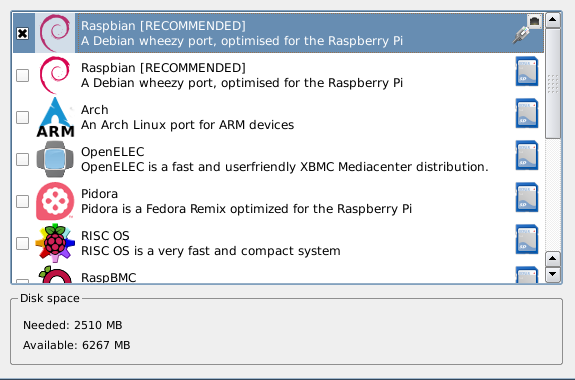Click the scroll-down arrow of the list
The image size is (575, 380).
(553, 274)
